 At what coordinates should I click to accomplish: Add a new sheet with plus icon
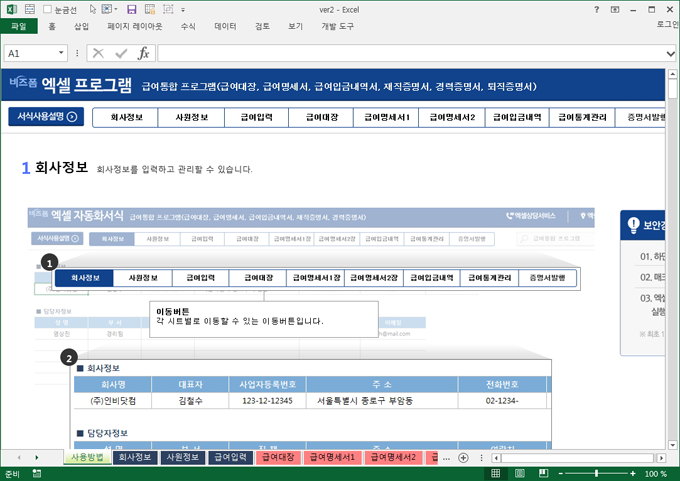coord(463,458)
